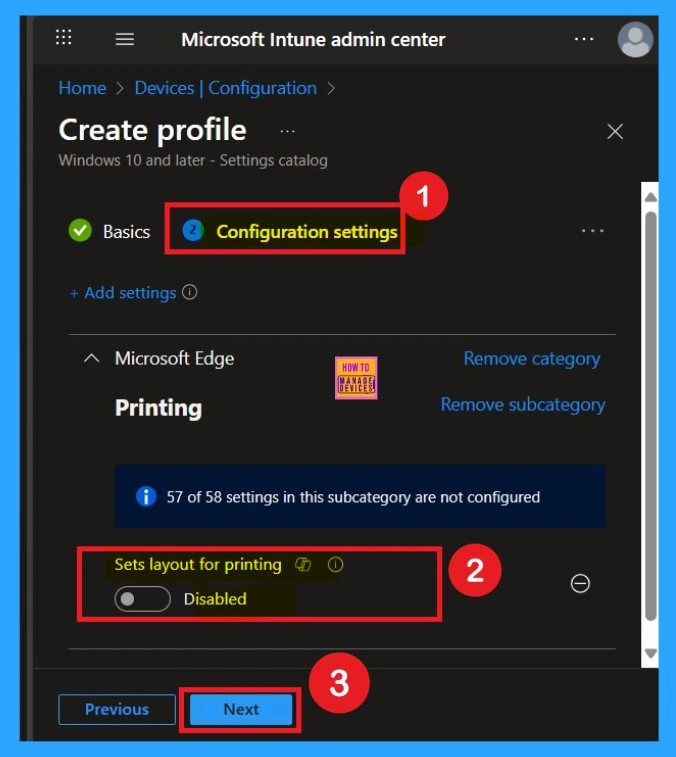Click 'Windows 10 and later' subtitle text
This screenshot has height=757, width=676.
193,160
